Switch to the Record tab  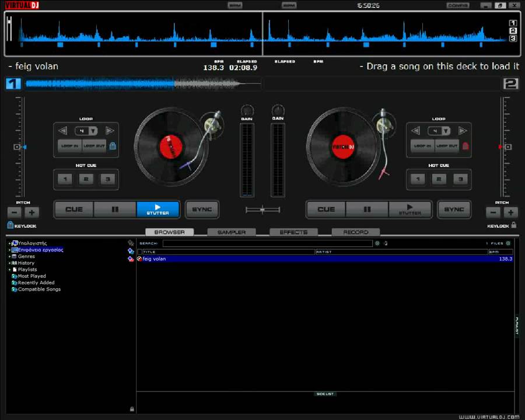click(x=356, y=232)
